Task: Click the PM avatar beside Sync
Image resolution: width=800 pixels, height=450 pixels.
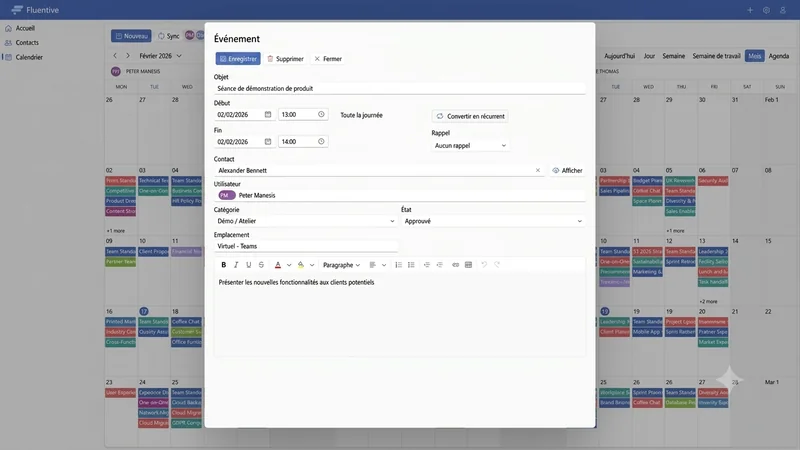Action: click(189, 35)
